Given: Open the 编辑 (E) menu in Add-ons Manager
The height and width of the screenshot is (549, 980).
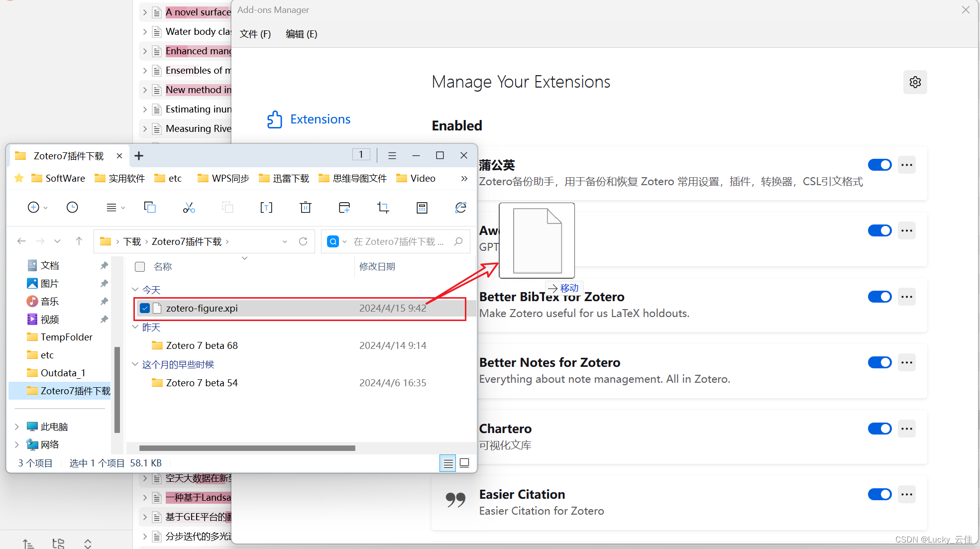Looking at the screenshot, I should [x=301, y=34].
